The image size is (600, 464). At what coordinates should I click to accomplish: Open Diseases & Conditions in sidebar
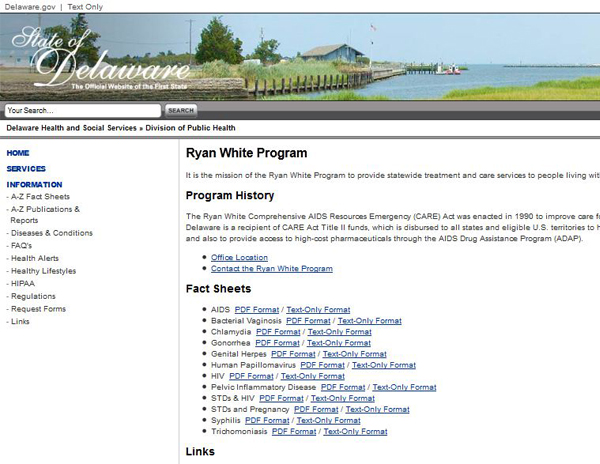(x=52, y=233)
